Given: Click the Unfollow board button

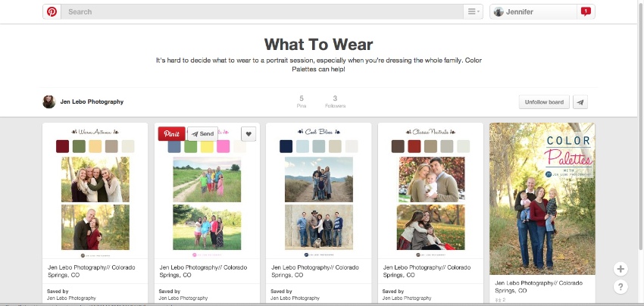Looking at the screenshot, I should point(544,102).
